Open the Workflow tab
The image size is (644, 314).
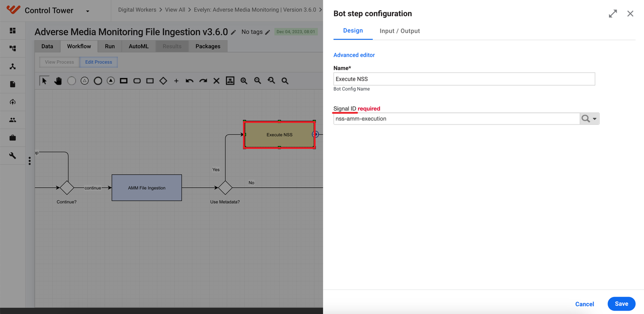pos(79,46)
